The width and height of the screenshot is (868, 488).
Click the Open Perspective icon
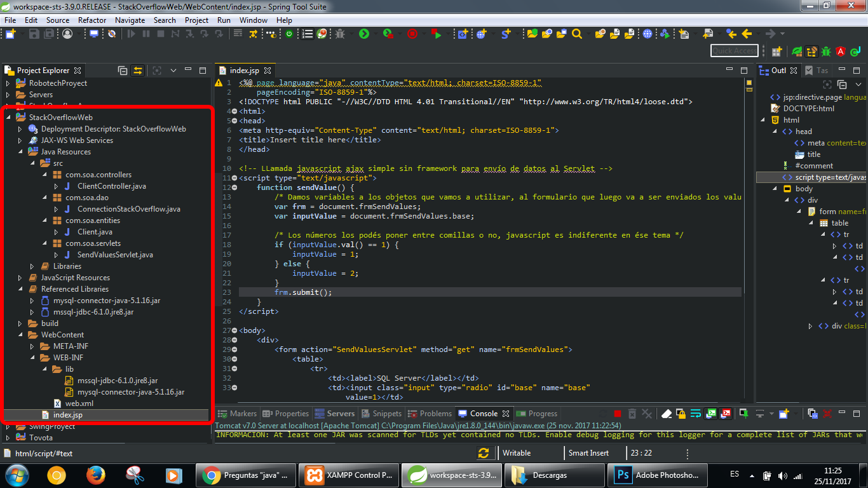(776, 51)
